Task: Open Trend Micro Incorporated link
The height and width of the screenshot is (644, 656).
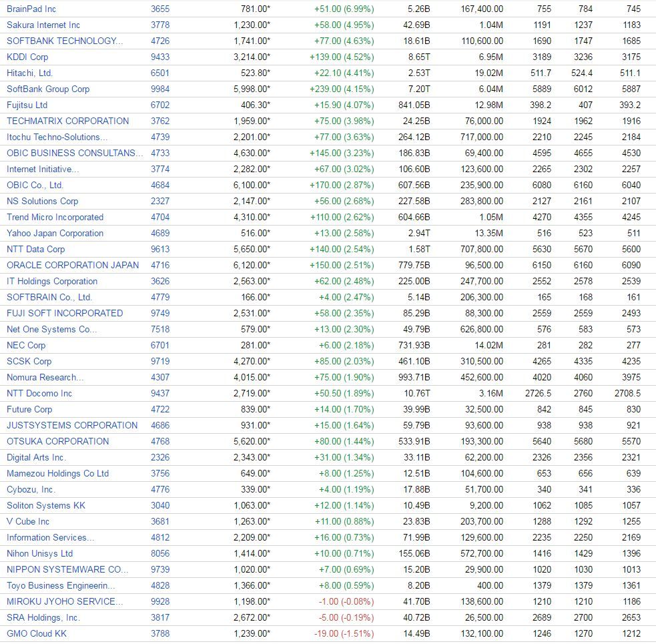Action: tap(55, 217)
